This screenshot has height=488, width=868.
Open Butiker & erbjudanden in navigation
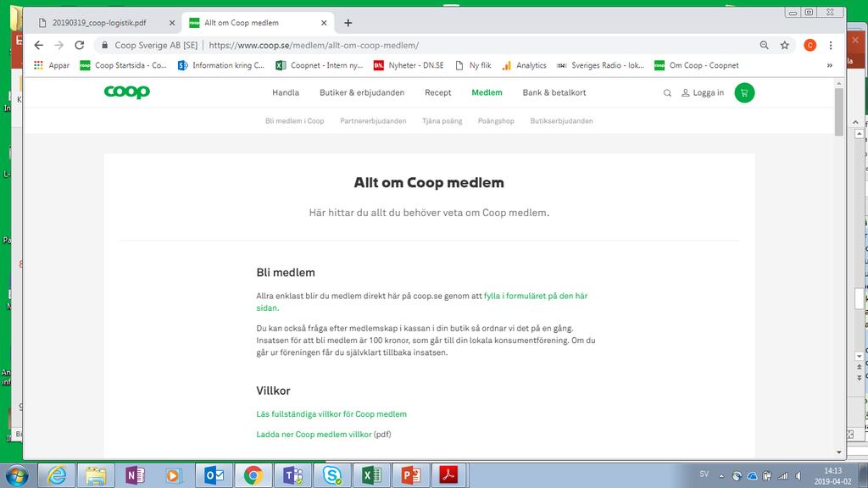[x=362, y=92]
